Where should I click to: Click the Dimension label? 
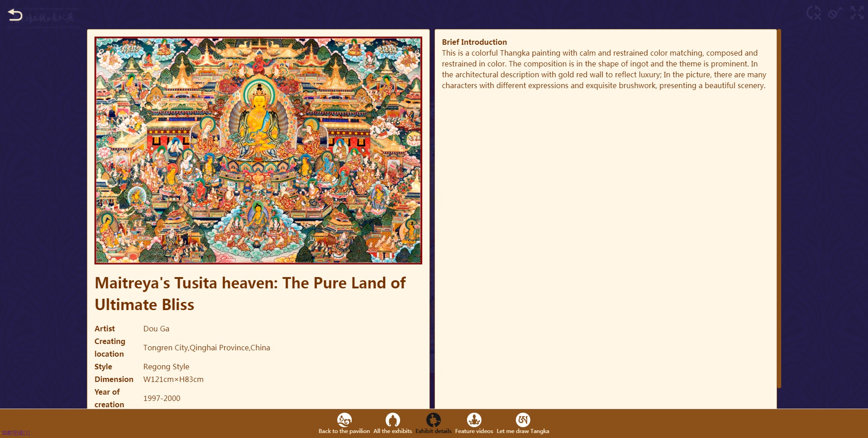coord(114,379)
